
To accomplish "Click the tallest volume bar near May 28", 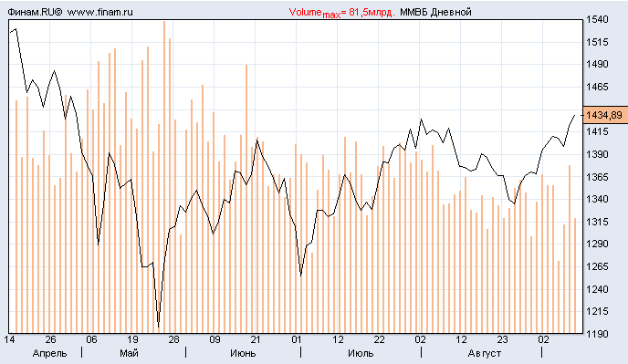I will click(x=164, y=177).
